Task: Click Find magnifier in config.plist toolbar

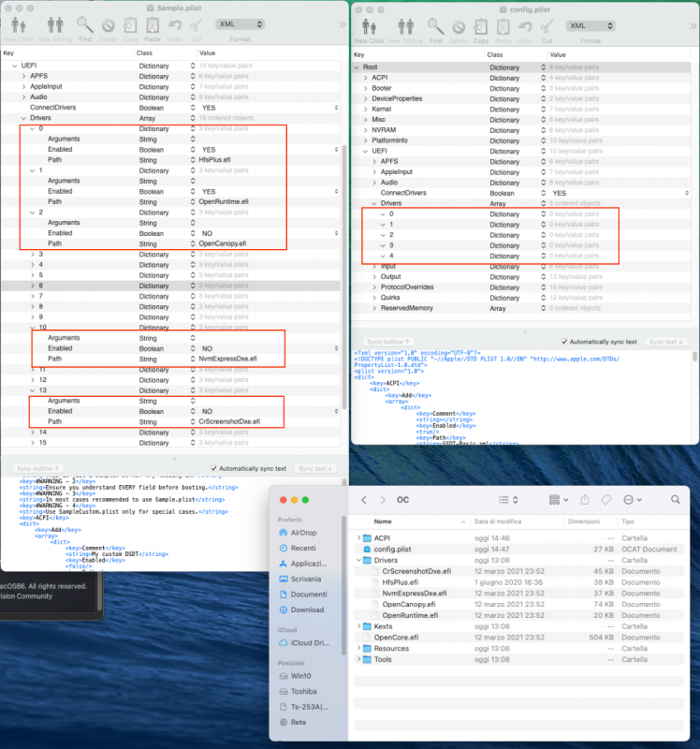Action: coord(435,27)
